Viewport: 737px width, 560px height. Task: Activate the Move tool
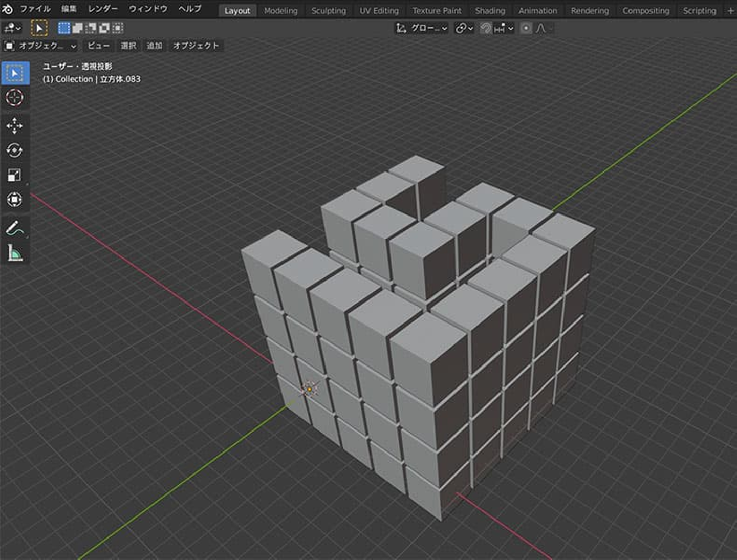(14, 125)
